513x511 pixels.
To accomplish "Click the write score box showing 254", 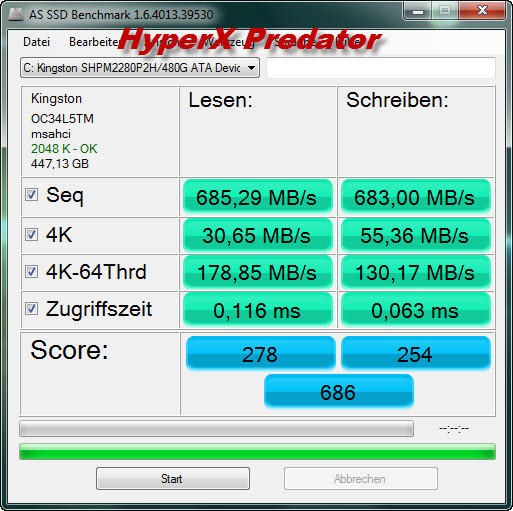I will (x=416, y=354).
